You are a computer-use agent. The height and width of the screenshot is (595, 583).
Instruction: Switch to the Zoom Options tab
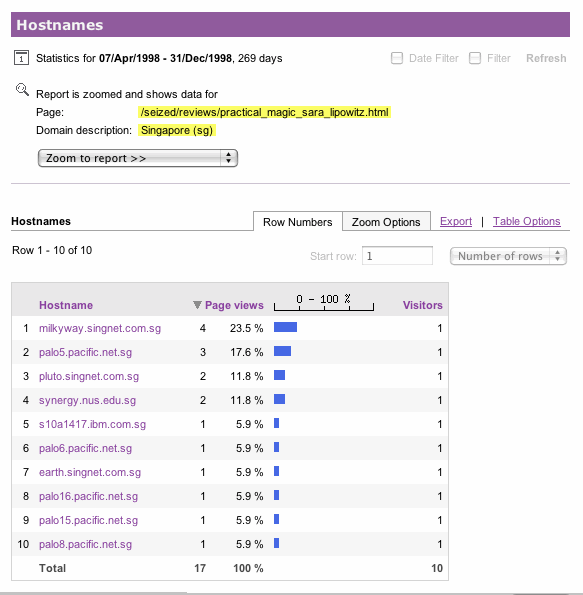(386, 222)
